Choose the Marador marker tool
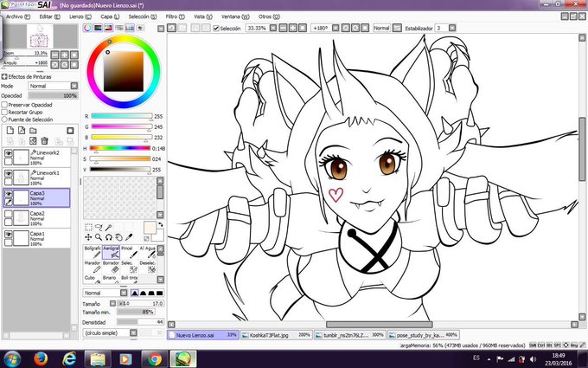Screen dimensions: 588x368 click(x=93, y=267)
